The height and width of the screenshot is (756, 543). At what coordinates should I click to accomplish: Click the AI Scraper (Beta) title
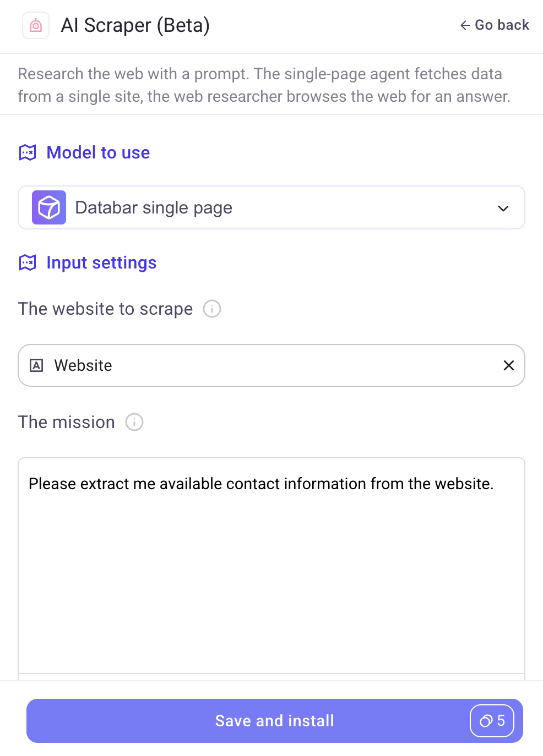click(135, 25)
